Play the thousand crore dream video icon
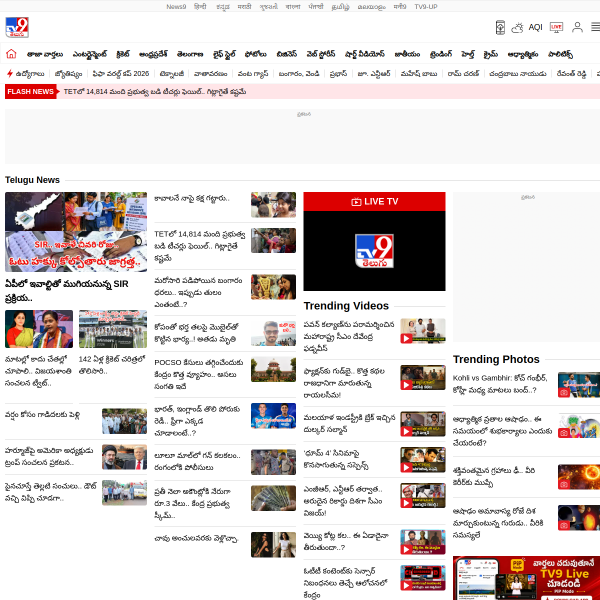The image size is (600, 600). click(406, 550)
